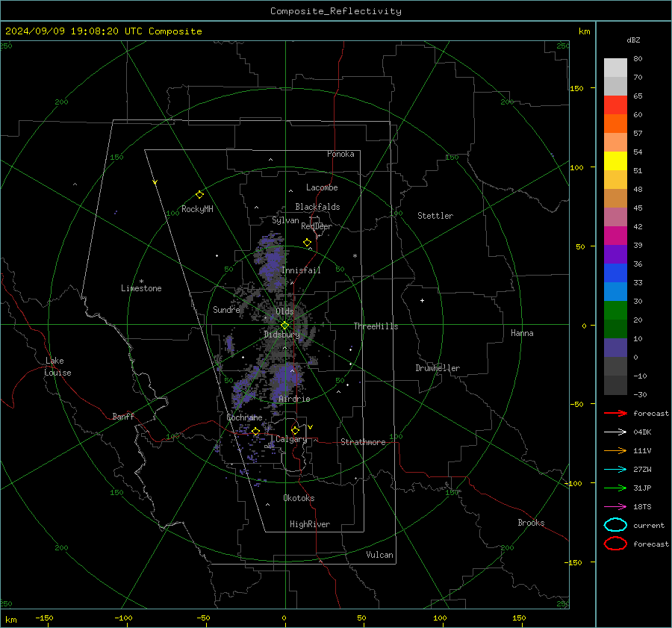Click the Brooks town label
Viewport: 672px width, 628px height.
[x=531, y=523]
